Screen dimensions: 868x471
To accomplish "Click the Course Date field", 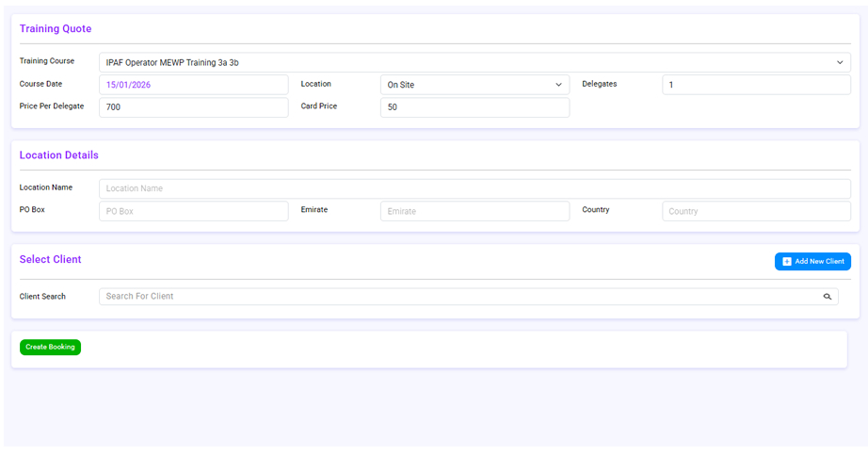I will click(x=193, y=85).
